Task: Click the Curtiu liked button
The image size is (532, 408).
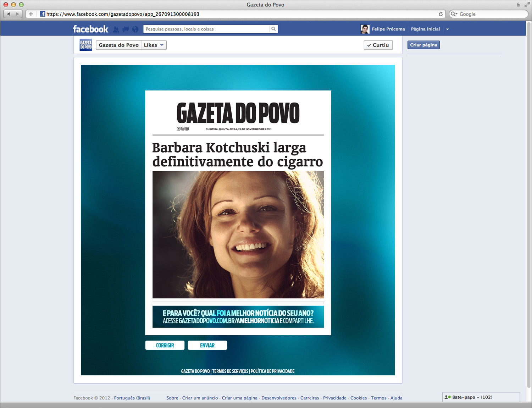Action: [x=378, y=45]
